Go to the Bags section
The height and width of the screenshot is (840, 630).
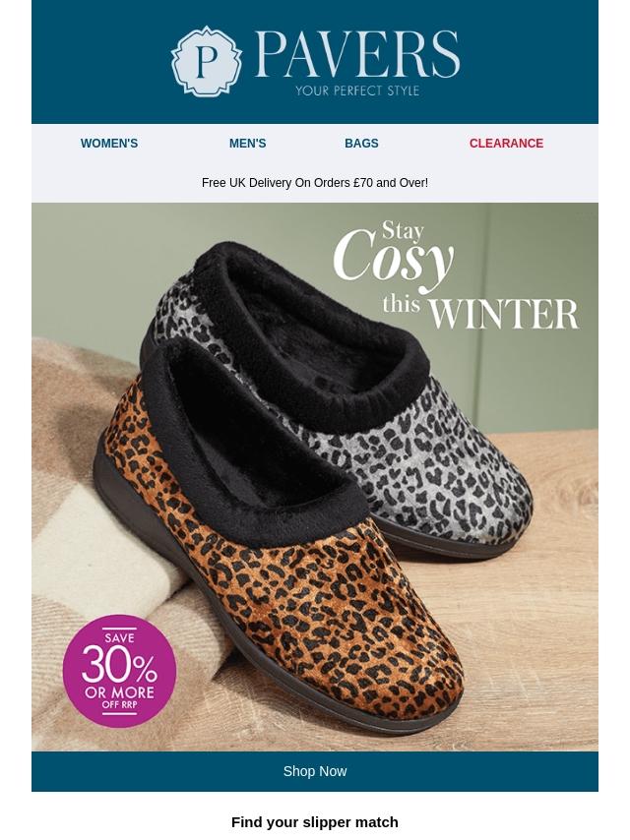[361, 143]
